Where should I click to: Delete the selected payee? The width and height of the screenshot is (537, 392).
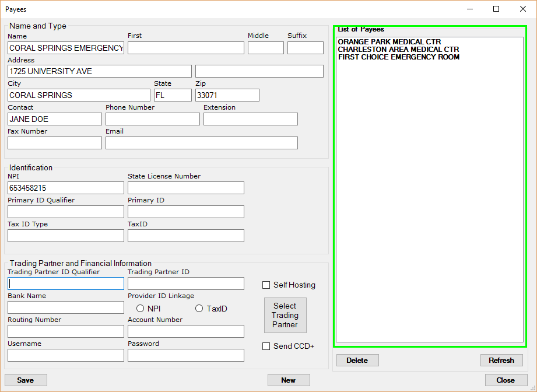click(x=357, y=360)
